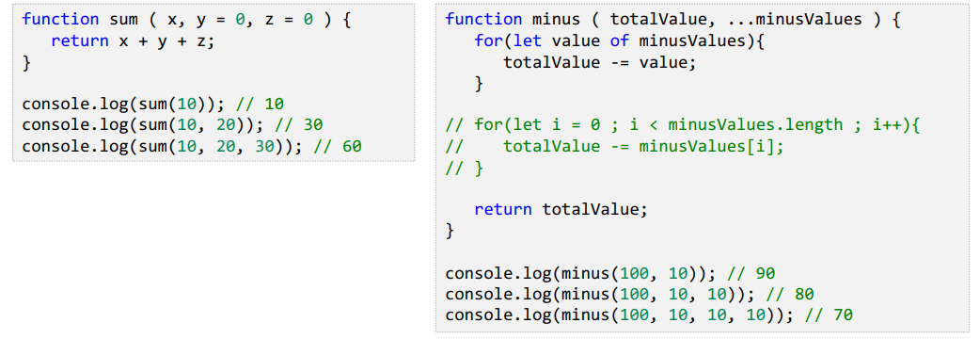Click the line "console.log(minus(100, 10, 10, 10)); // 70"
Viewport: 980px width, 339px height.
[x=649, y=315]
